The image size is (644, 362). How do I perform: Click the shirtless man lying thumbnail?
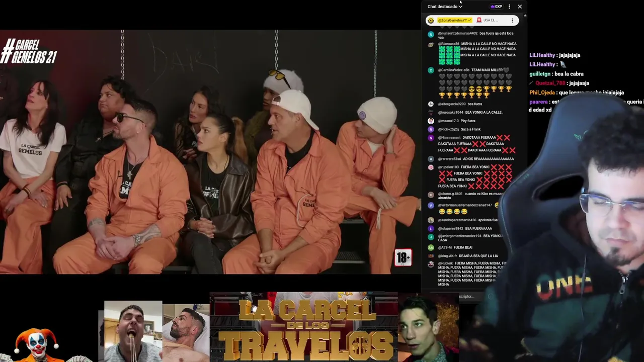(x=186, y=333)
